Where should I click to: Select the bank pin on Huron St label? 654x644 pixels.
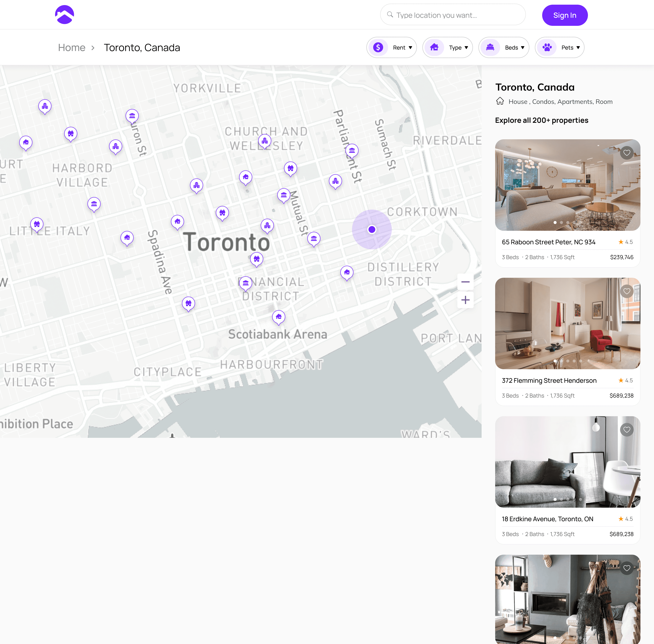(132, 117)
